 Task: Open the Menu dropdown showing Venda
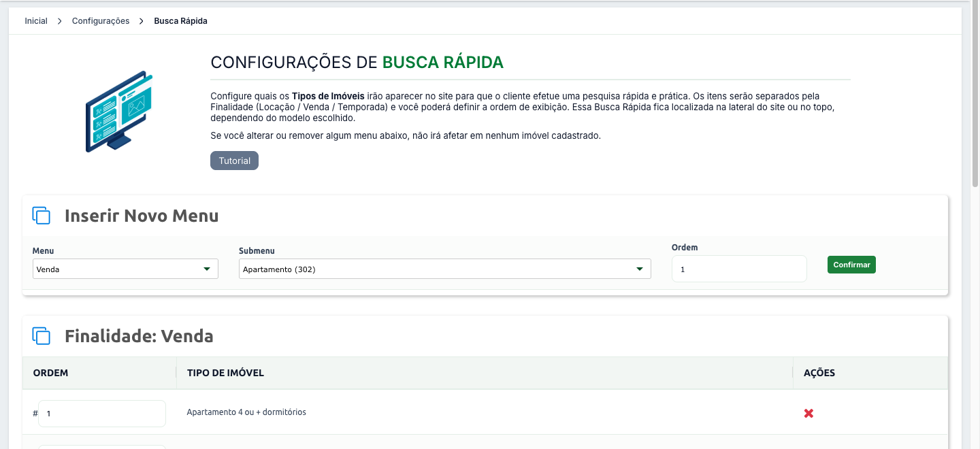coord(125,269)
